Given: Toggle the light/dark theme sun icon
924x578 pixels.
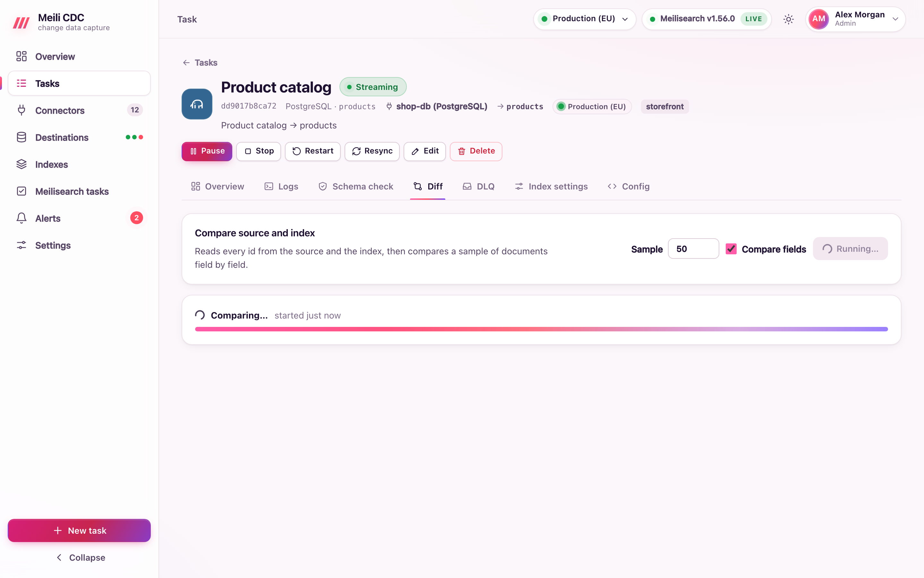Looking at the screenshot, I should (x=789, y=19).
